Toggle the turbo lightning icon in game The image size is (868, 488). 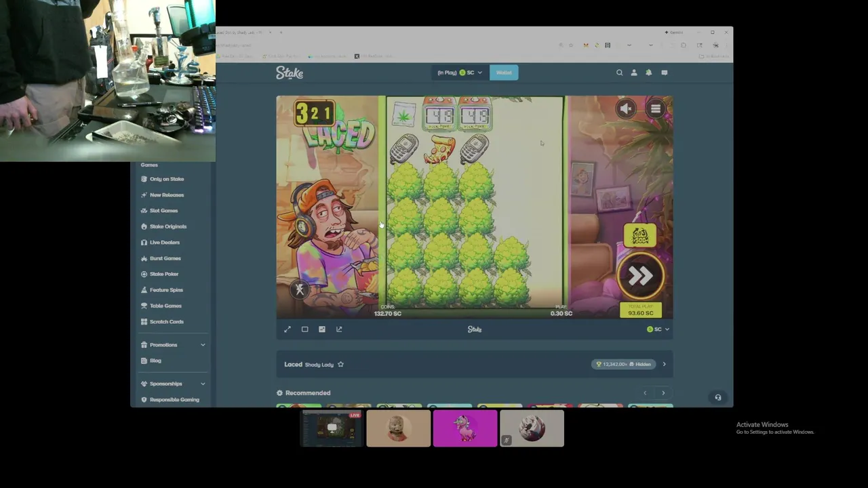[300, 290]
